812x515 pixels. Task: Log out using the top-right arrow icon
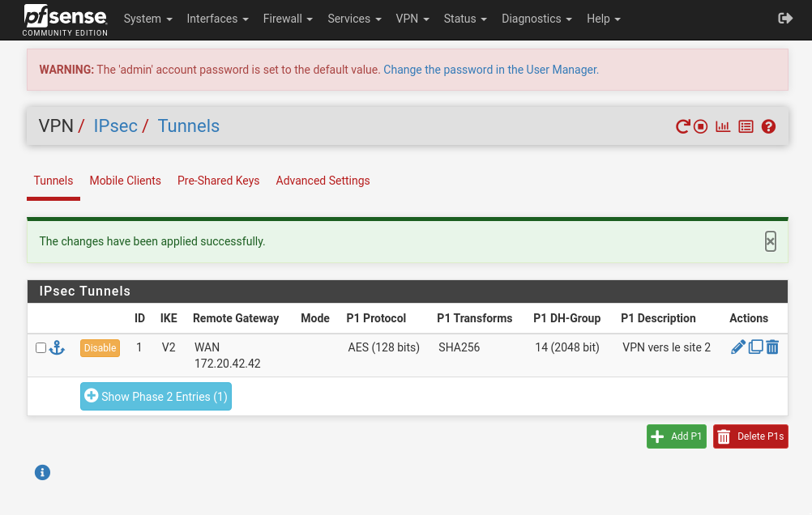(x=784, y=19)
